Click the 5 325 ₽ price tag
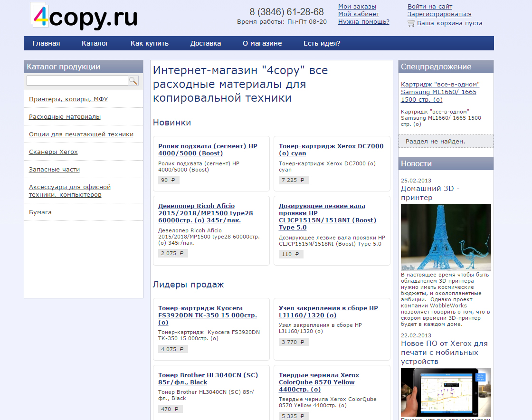Screen dimensions: 532x420 [x=294, y=416]
